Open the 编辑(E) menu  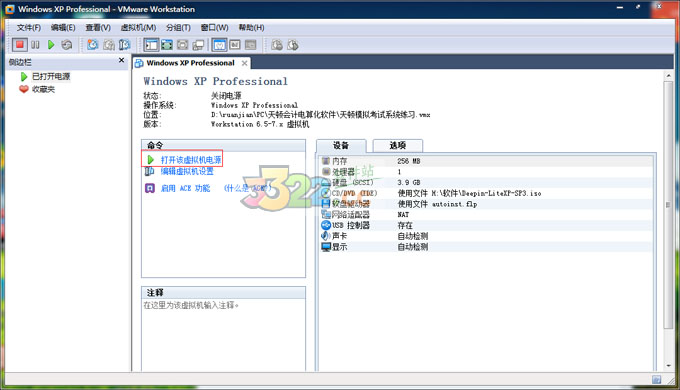63,28
